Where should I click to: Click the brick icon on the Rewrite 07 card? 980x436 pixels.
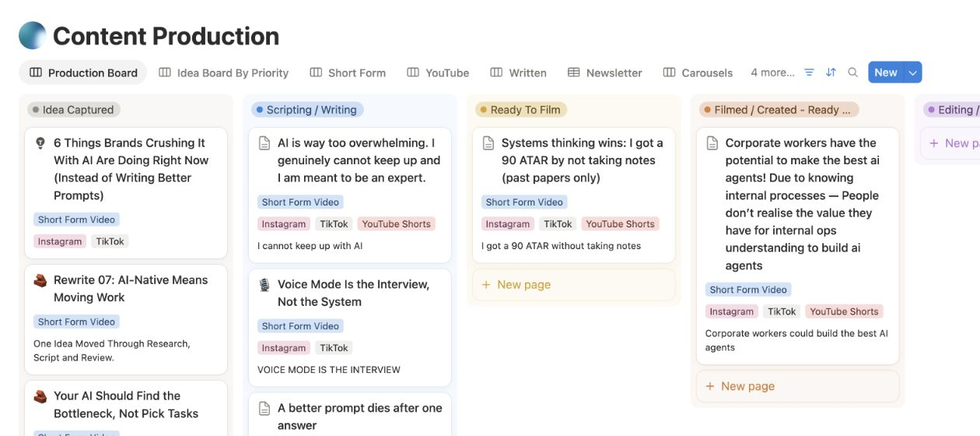point(40,280)
